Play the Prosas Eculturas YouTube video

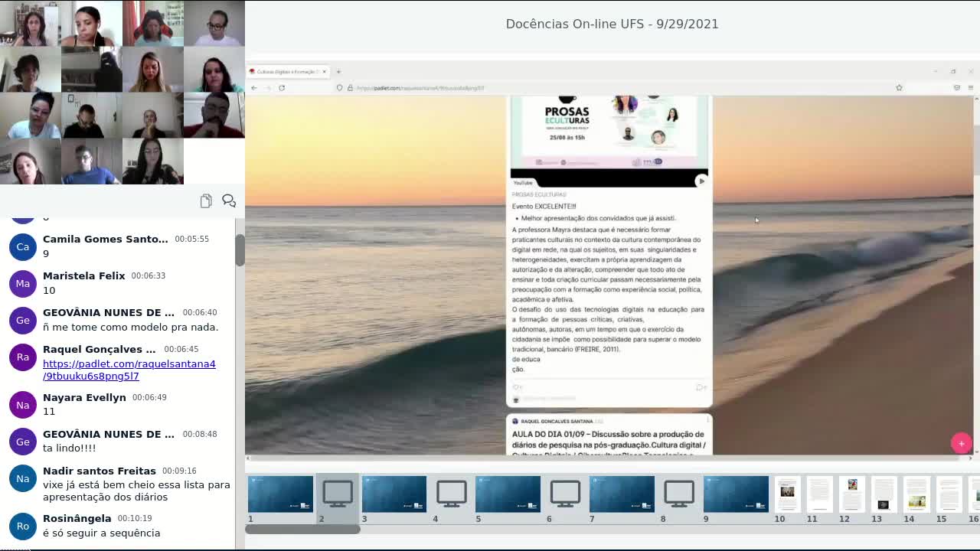tap(701, 181)
